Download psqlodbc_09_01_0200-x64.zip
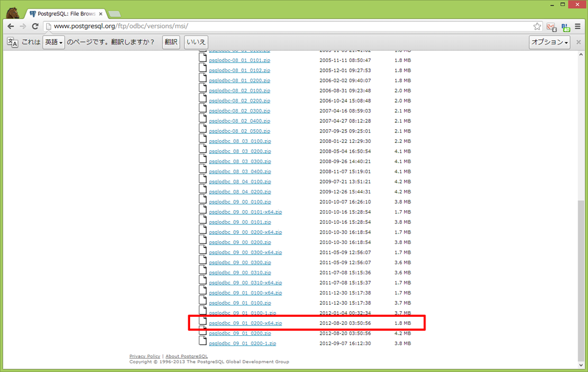The width and height of the screenshot is (588, 372). [x=246, y=323]
